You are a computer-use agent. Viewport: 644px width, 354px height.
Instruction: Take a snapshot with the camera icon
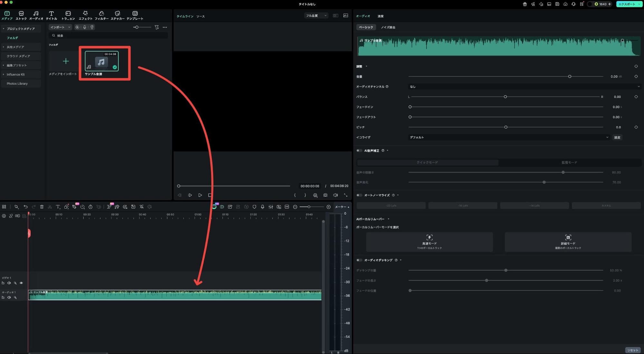pos(325,195)
